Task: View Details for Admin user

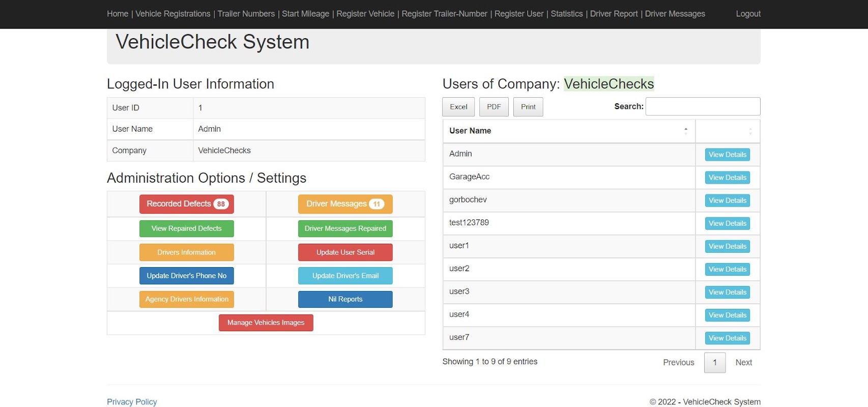Action: pos(728,155)
